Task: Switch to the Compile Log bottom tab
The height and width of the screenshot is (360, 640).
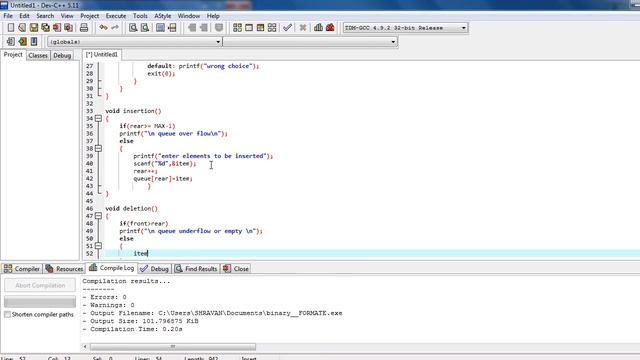Action: (x=111, y=268)
